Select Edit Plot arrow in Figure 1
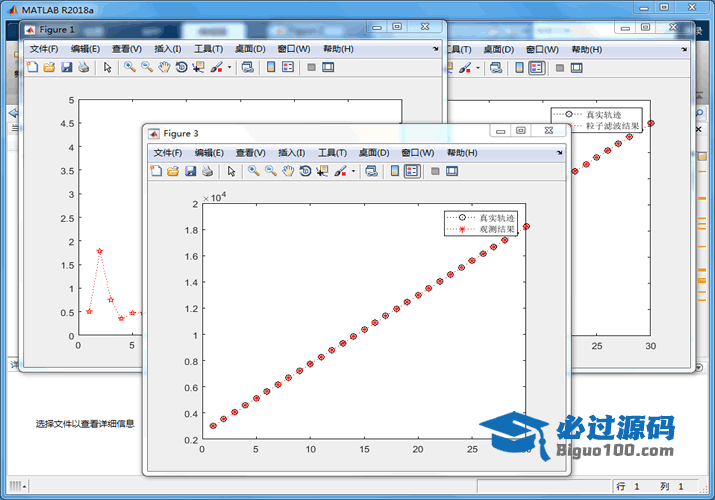Viewport: 715px width, 500px height. 107,67
